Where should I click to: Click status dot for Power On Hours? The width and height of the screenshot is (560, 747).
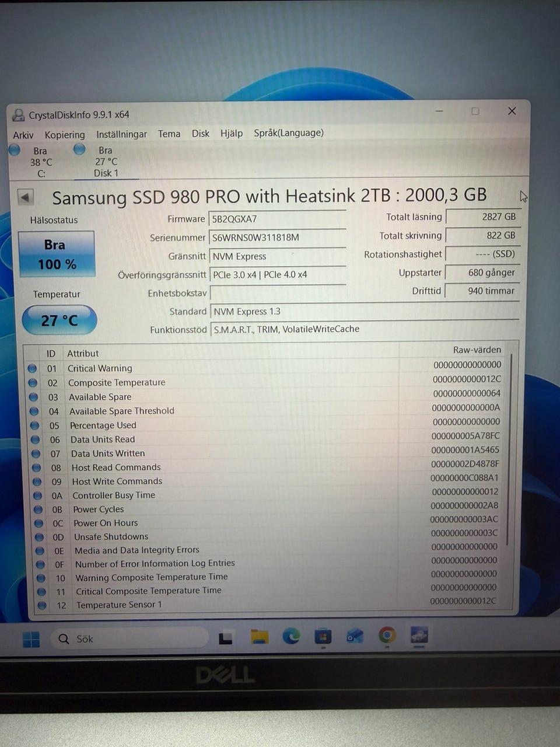coord(38,523)
